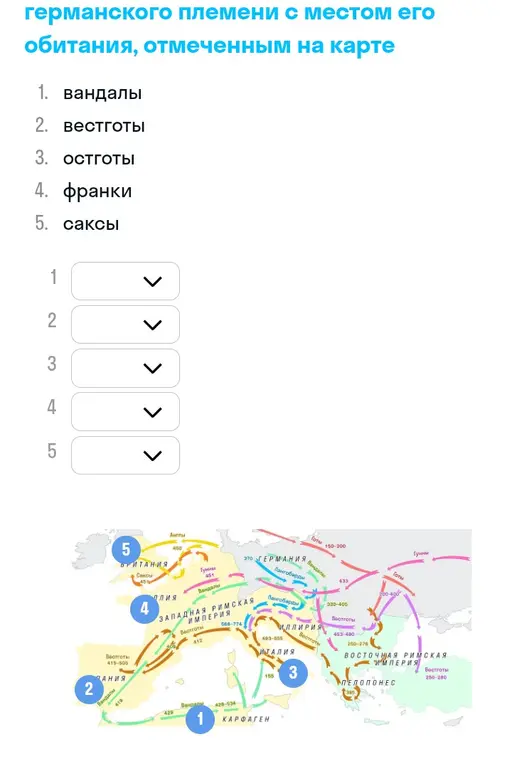The width and height of the screenshot is (512, 762).
Task: Click the ПЕЛОПОНЕС label on the map
Action: pyautogui.click(x=368, y=683)
